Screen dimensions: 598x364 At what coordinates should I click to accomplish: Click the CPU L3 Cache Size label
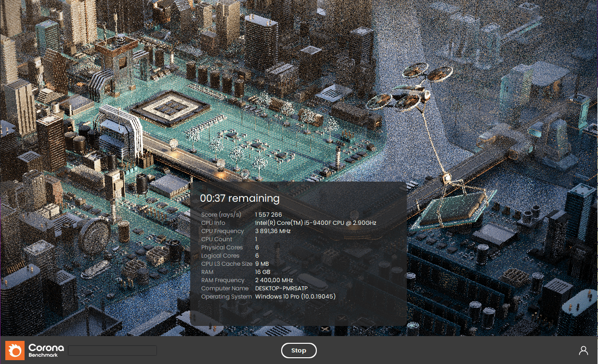pyautogui.click(x=226, y=264)
